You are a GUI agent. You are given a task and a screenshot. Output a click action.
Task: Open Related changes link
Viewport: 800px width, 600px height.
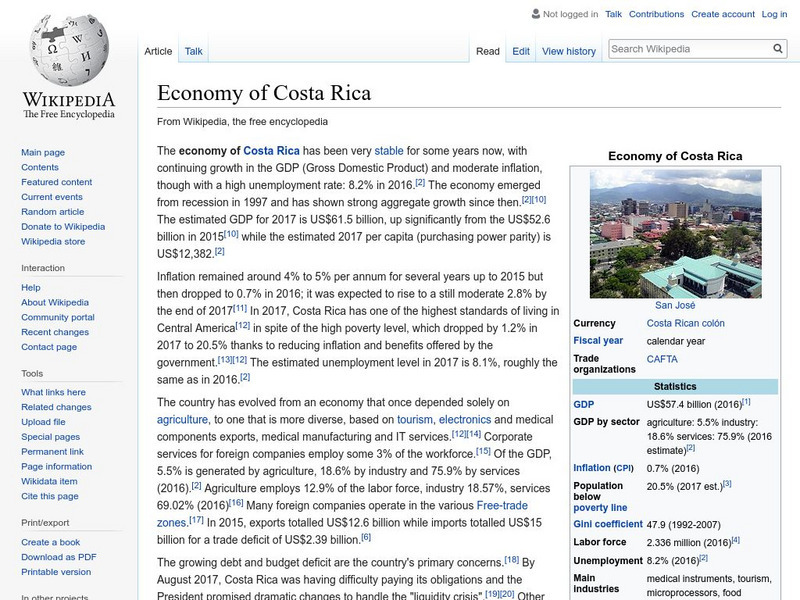click(x=56, y=407)
